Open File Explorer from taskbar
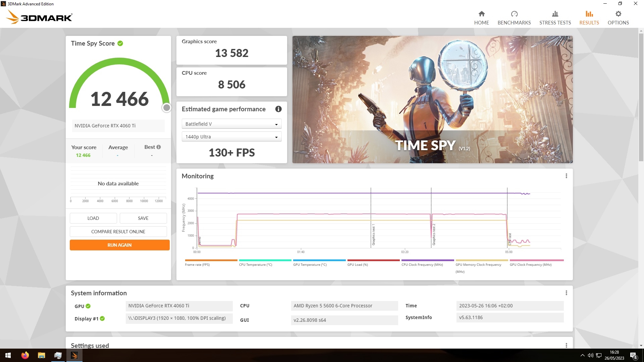Image resolution: width=644 pixels, height=362 pixels. pyautogui.click(x=41, y=355)
